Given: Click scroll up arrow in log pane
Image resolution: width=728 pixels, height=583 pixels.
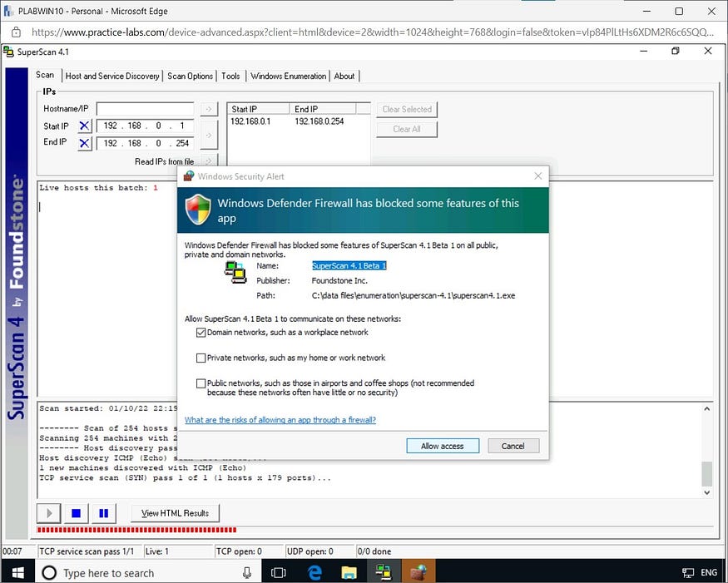Looking at the screenshot, I should click(706, 409).
